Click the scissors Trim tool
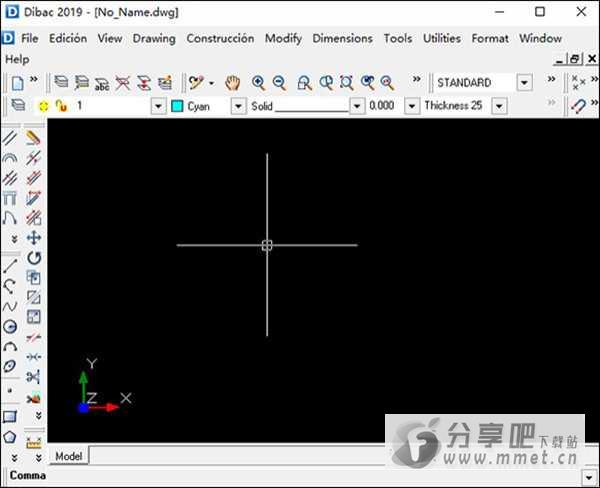600x488 pixels. click(34, 377)
